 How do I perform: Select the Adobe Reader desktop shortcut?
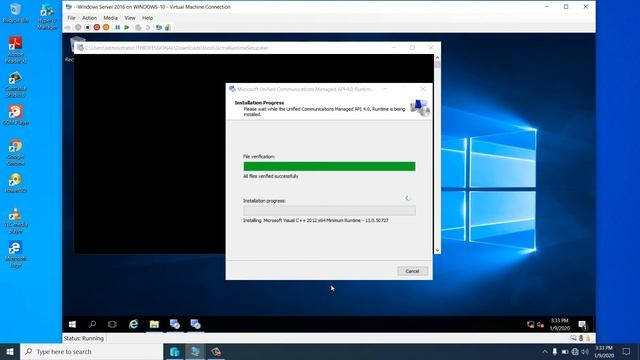pos(16,50)
